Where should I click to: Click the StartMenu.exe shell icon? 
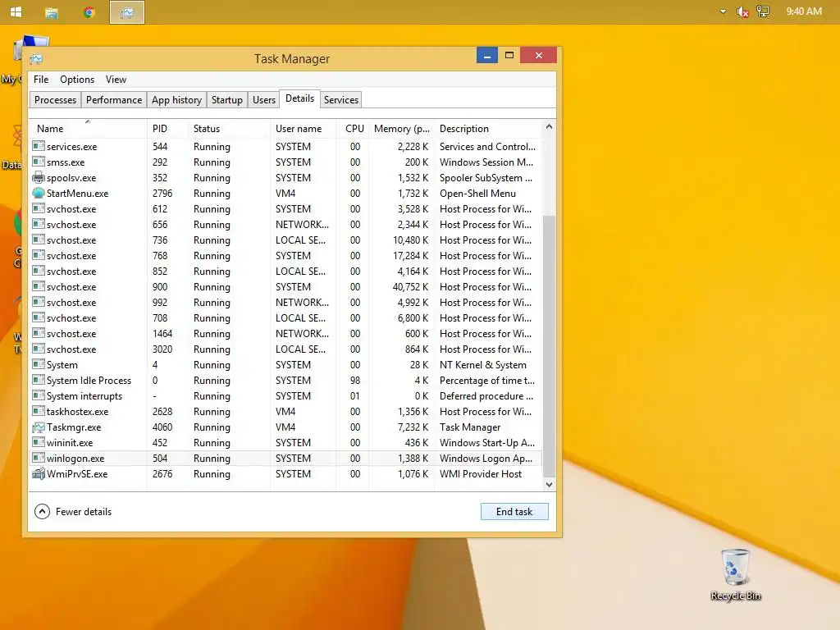(38, 193)
